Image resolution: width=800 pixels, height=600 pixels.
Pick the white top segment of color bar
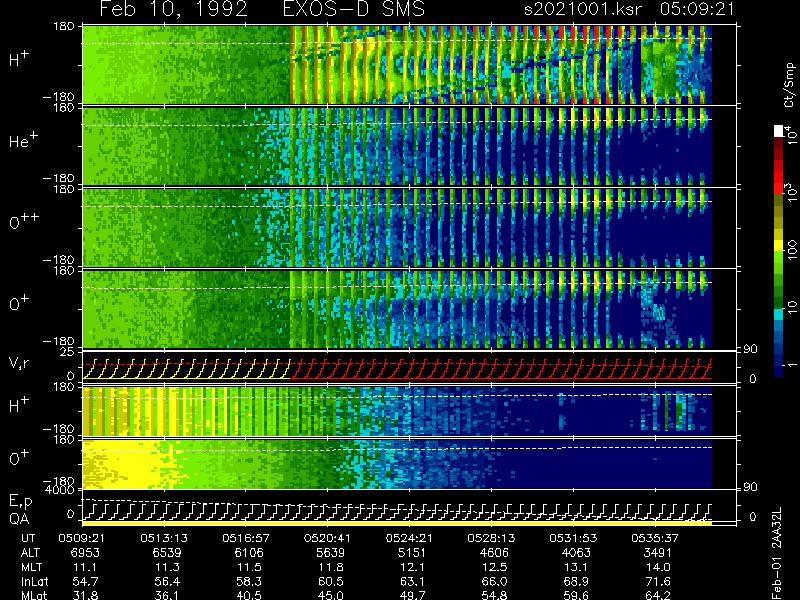779,131
